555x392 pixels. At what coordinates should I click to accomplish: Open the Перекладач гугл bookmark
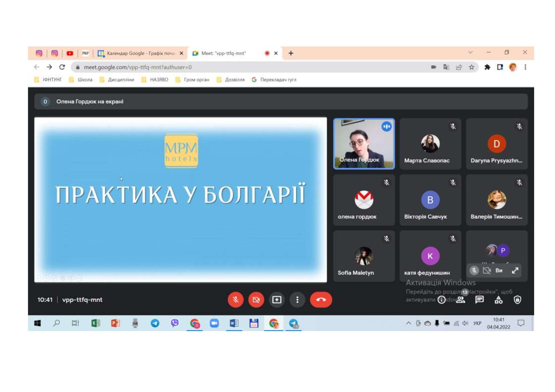[274, 80]
